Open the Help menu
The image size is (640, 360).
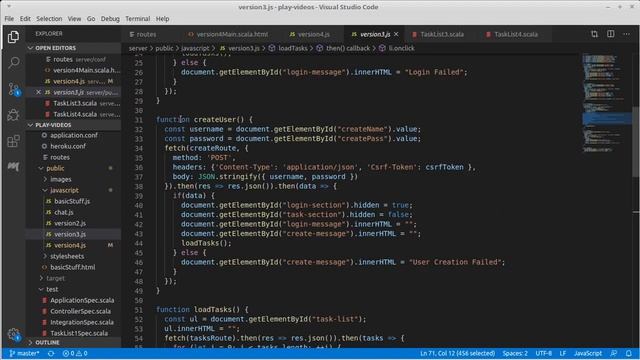point(162,19)
